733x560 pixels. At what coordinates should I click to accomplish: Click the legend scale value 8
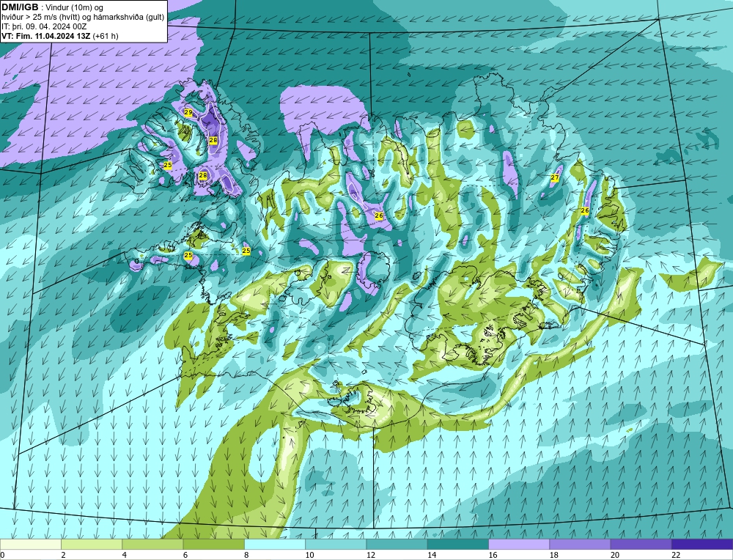point(246,556)
